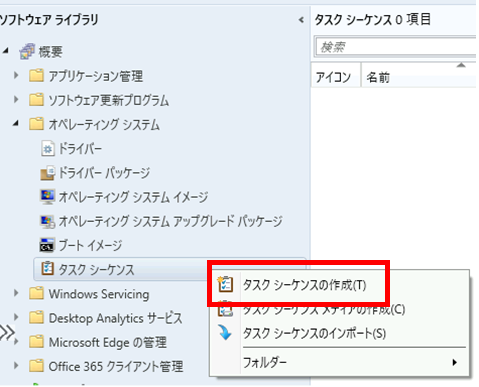Click the タスク シーケンス tree node icon

point(47,269)
